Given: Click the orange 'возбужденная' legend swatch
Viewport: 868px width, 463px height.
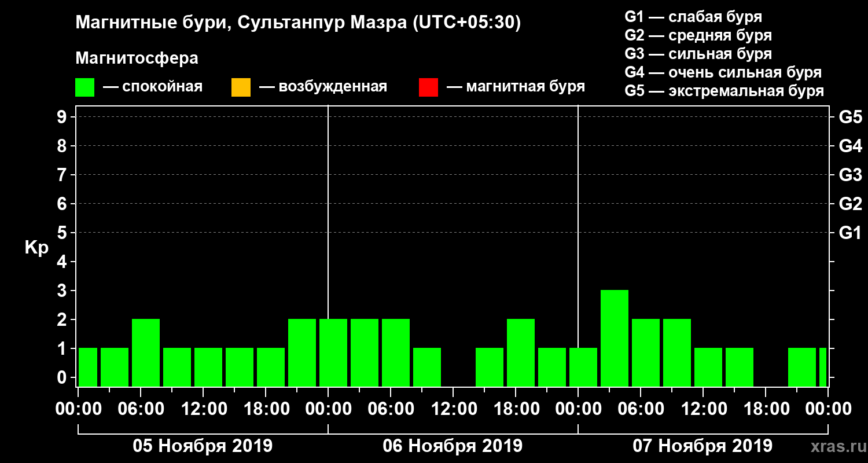Looking at the screenshot, I should coord(241,87).
